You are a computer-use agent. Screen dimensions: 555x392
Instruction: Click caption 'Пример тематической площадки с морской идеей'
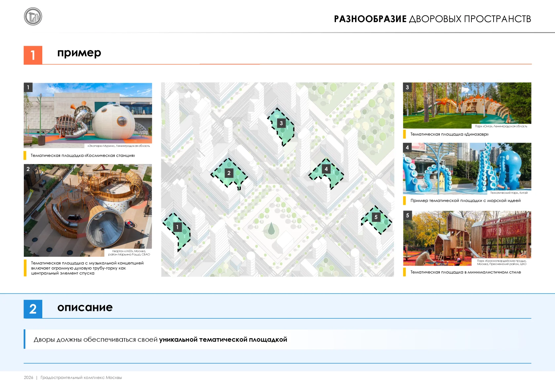[x=465, y=201]
